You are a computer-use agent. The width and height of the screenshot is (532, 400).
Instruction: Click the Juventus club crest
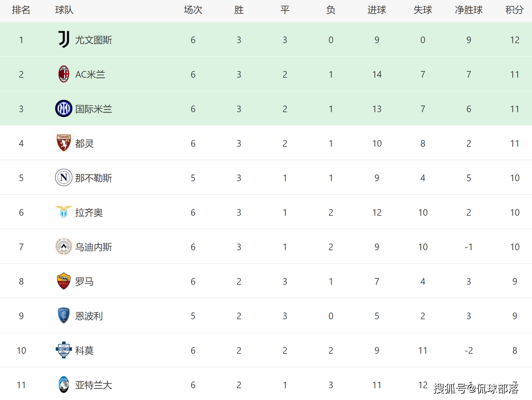(x=64, y=39)
